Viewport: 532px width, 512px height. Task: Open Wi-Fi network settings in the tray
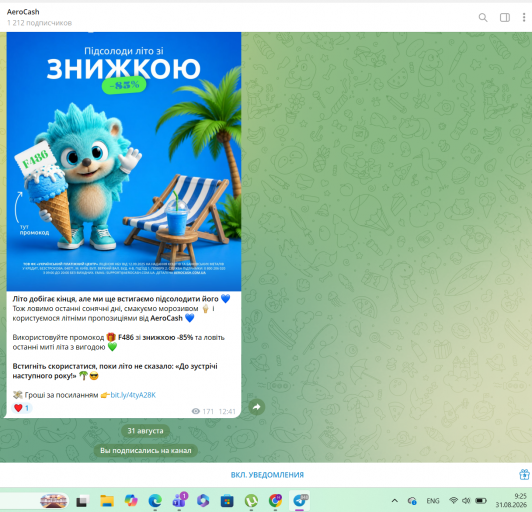coord(453,500)
